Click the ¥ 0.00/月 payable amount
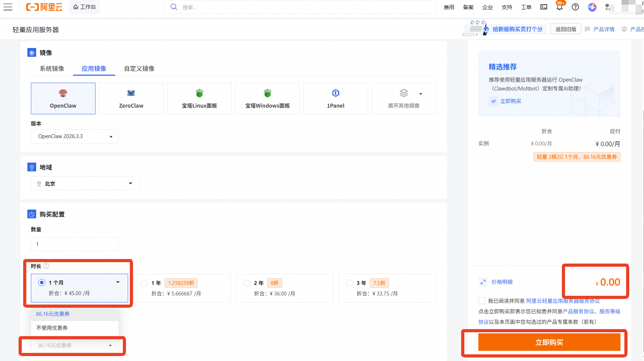 pos(608,144)
